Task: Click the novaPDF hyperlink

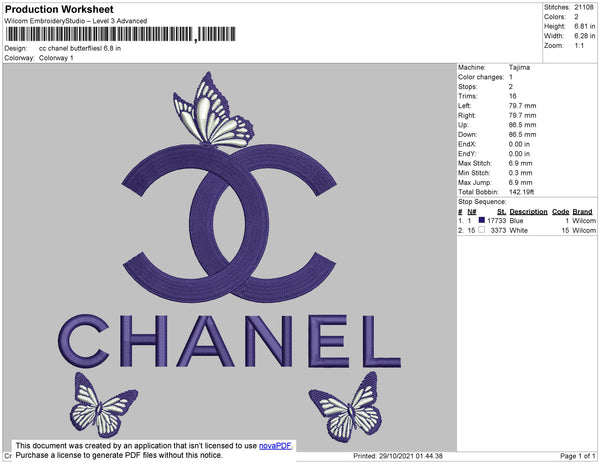Action: pyautogui.click(x=275, y=446)
